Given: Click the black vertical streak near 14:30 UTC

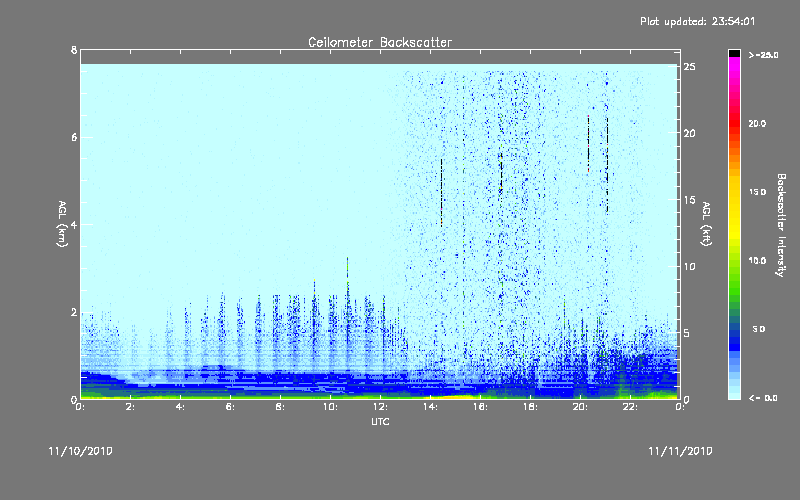Looking at the screenshot, I should [x=442, y=192].
